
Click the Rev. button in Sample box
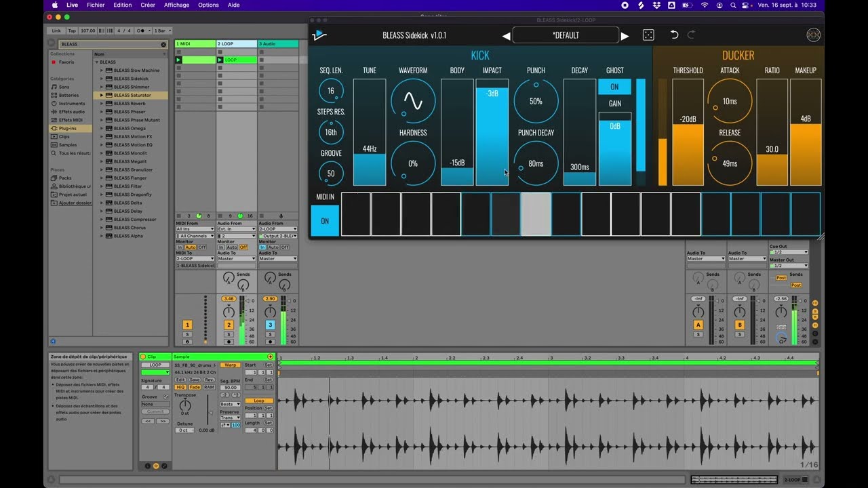click(209, 380)
